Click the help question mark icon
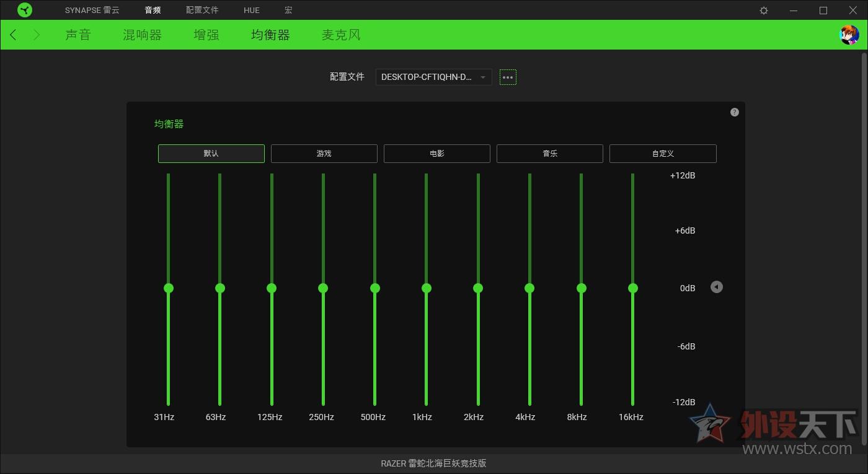Viewport: 868px width, 474px height. (x=735, y=112)
